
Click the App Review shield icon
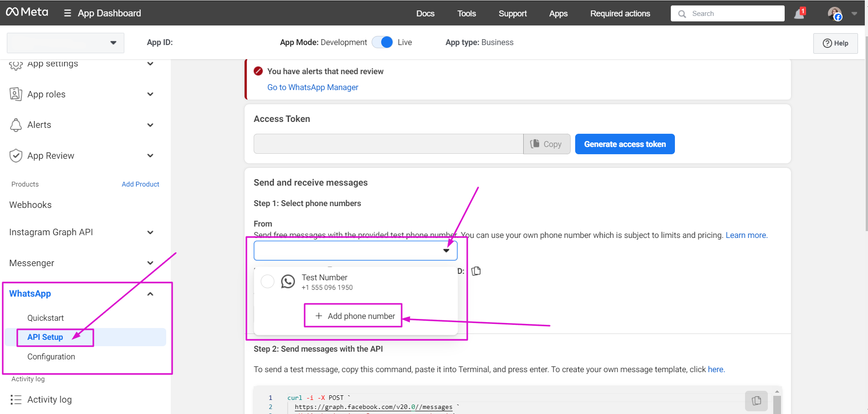[16, 156]
